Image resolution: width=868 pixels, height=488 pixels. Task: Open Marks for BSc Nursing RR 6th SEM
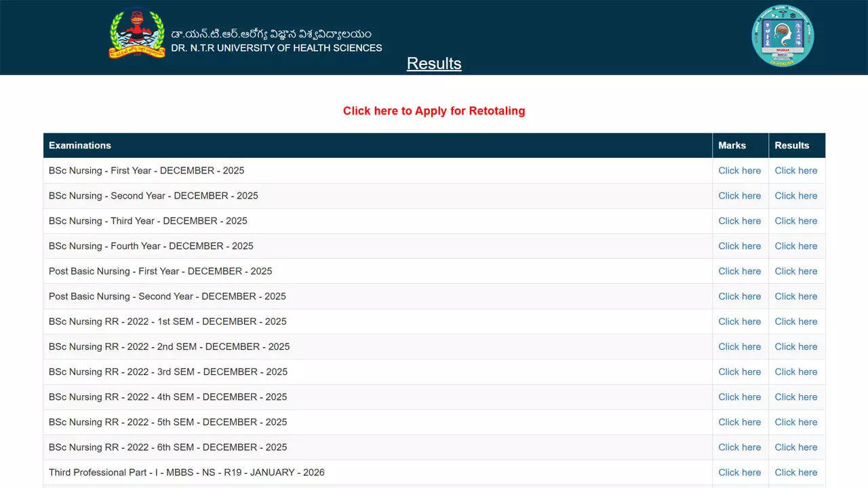pos(739,447)
